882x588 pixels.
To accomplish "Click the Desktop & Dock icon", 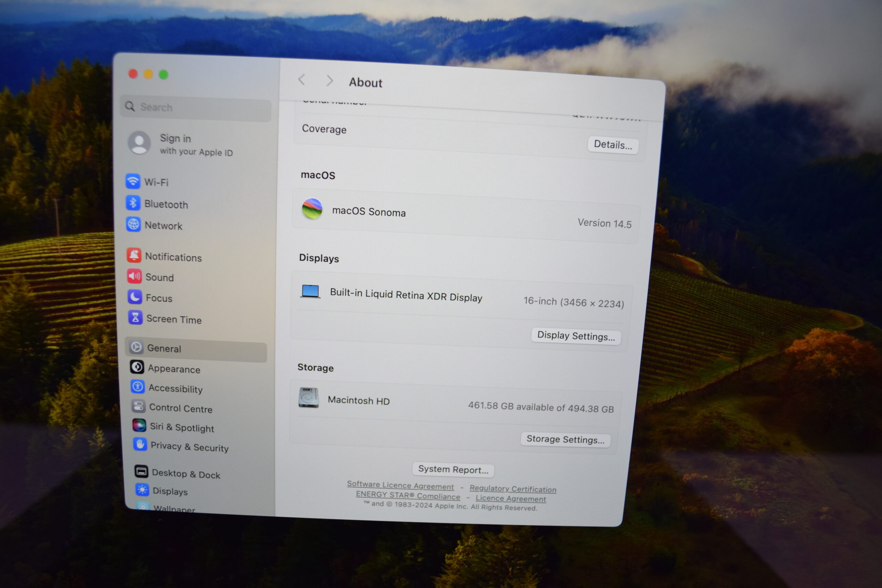I will (141, 472).
